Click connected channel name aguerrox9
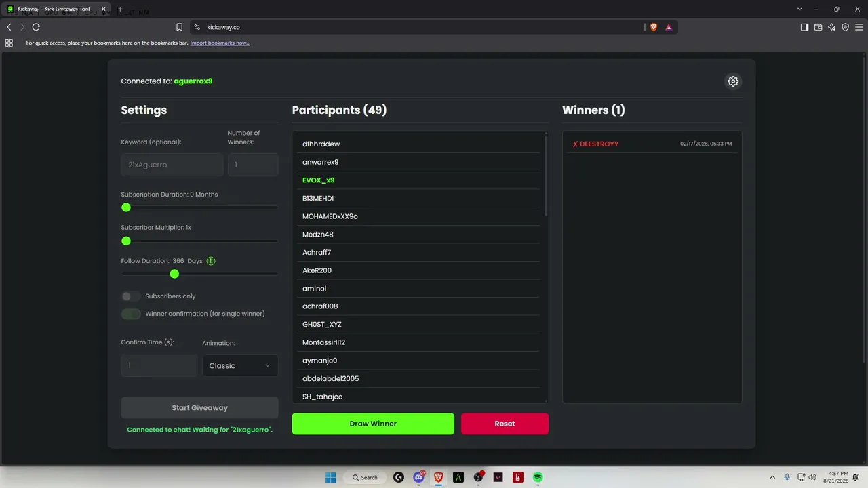868x488 pixels. coord(193,81)
